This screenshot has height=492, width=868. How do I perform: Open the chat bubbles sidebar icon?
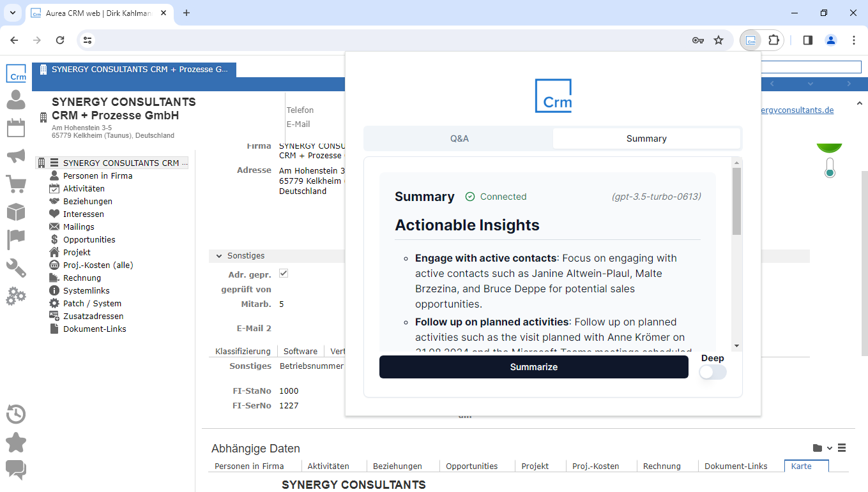coord(16,470)
